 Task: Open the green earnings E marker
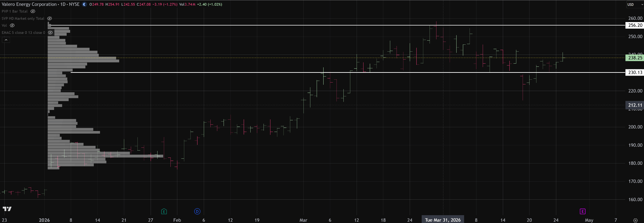tap(164, 211)
